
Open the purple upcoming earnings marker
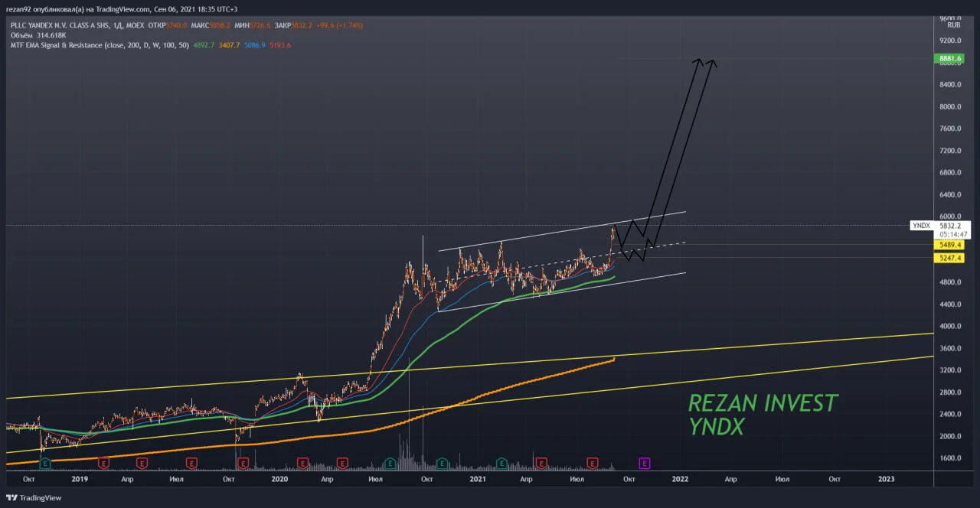645,463
